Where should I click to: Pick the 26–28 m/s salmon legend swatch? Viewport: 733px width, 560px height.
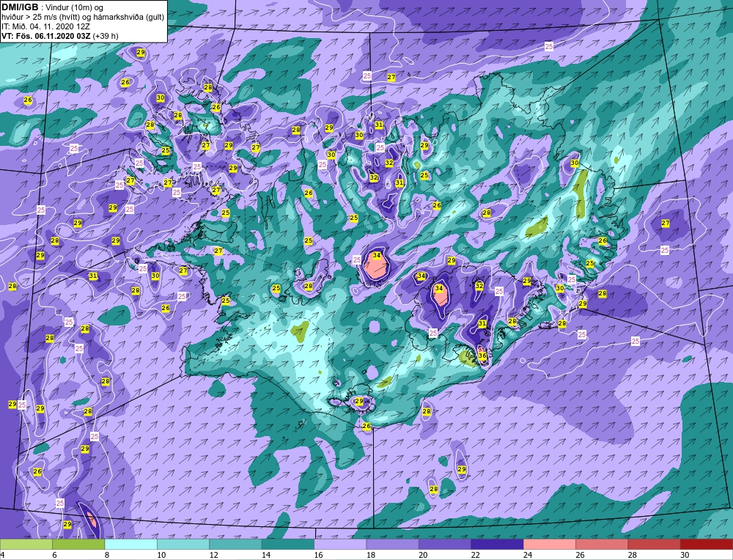(x=602, y=544)
